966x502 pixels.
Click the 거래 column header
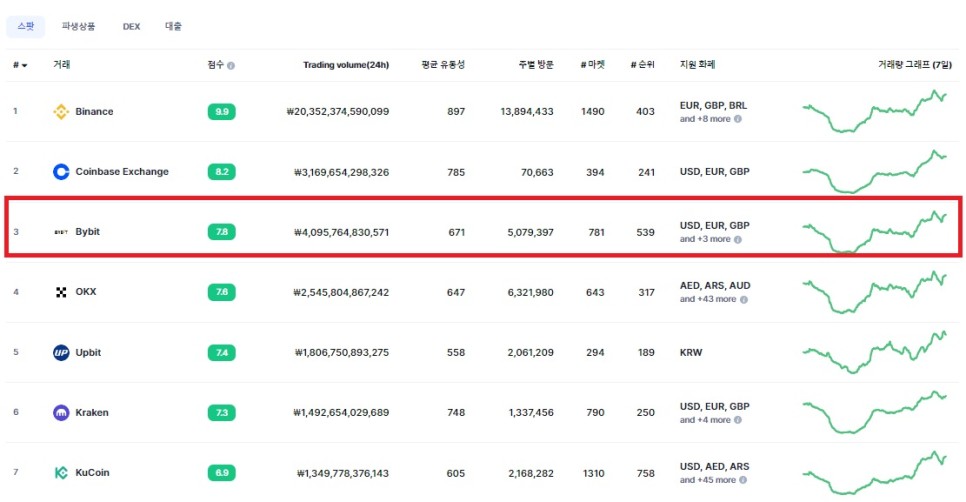(62, 65)
